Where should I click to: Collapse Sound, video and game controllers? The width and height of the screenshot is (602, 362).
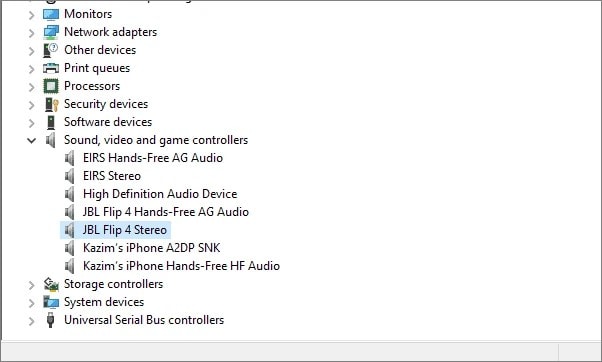coord(31,141)
